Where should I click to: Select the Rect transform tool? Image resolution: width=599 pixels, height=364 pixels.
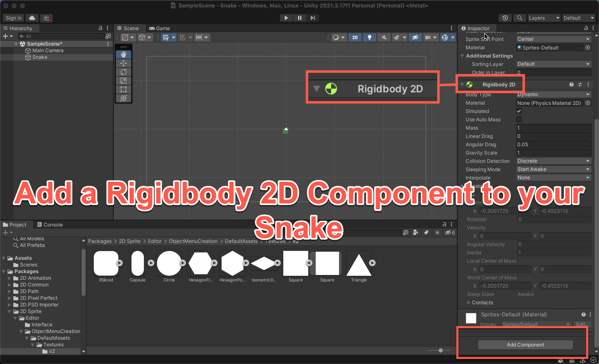(x=123, y=90)
